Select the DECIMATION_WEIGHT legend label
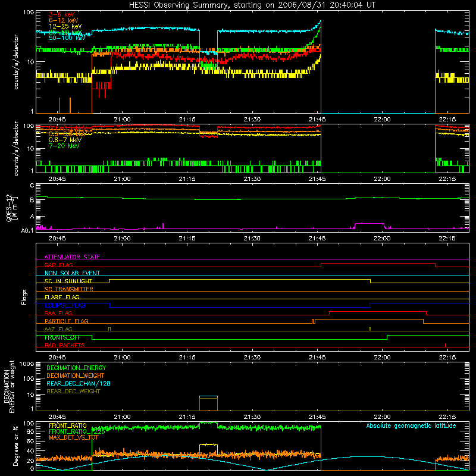 point(76,375)
